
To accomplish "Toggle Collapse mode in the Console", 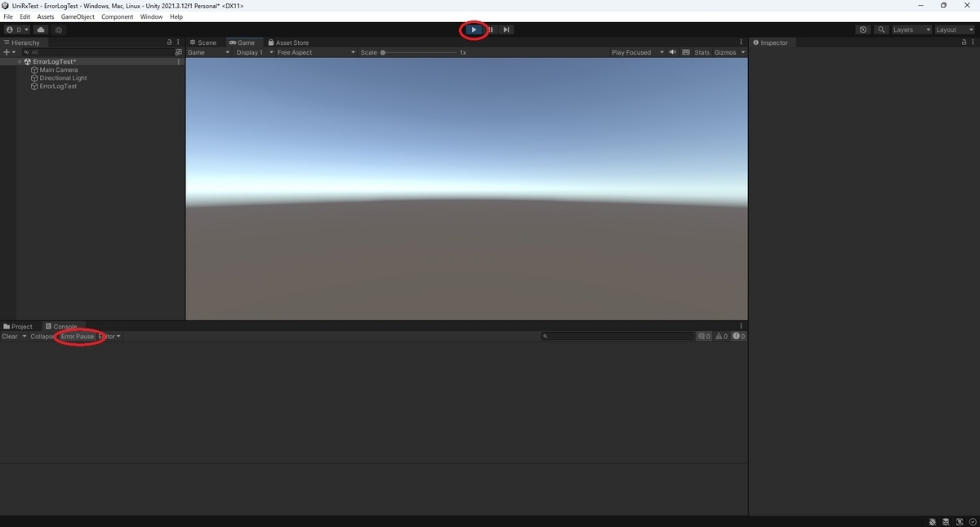I will point(42,336).
